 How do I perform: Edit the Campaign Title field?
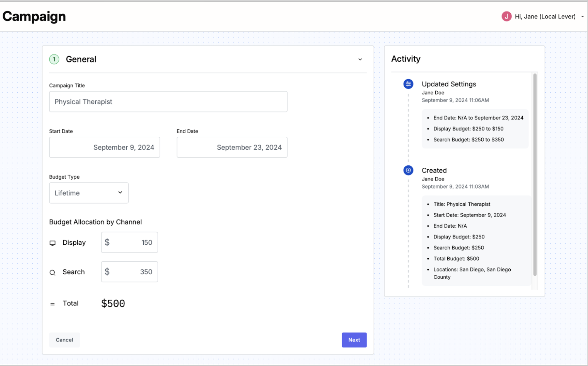click(168, 102)
